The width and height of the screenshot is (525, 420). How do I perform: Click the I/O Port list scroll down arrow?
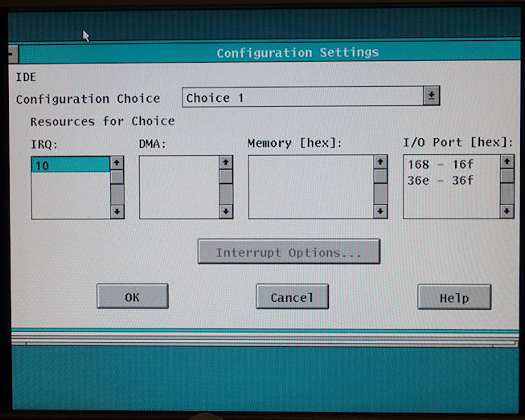[507, 211]
